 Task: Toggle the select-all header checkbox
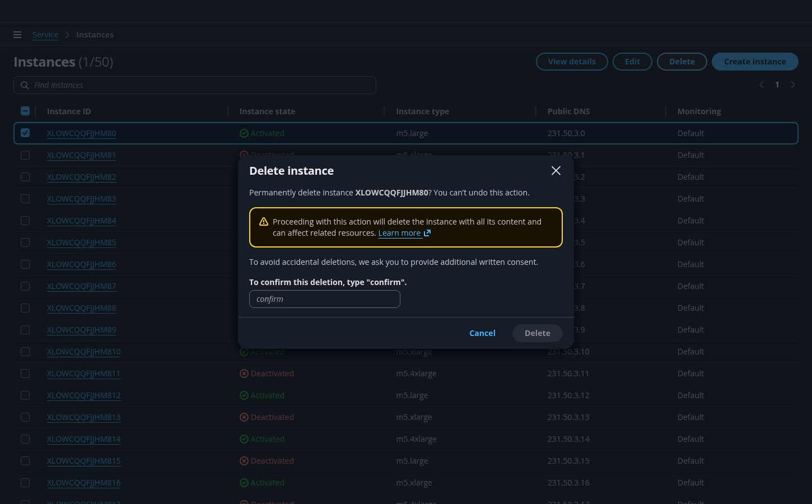coord(25,111)
